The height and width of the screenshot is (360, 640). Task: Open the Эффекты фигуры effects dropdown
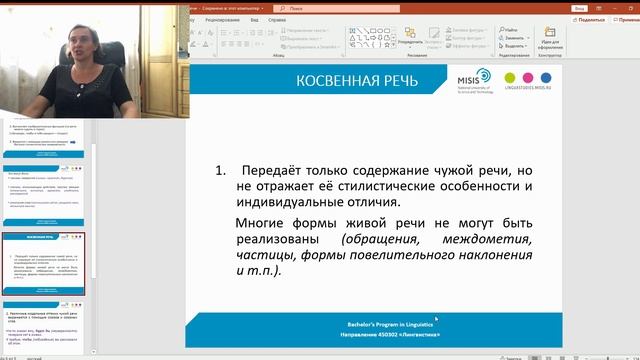466,46
